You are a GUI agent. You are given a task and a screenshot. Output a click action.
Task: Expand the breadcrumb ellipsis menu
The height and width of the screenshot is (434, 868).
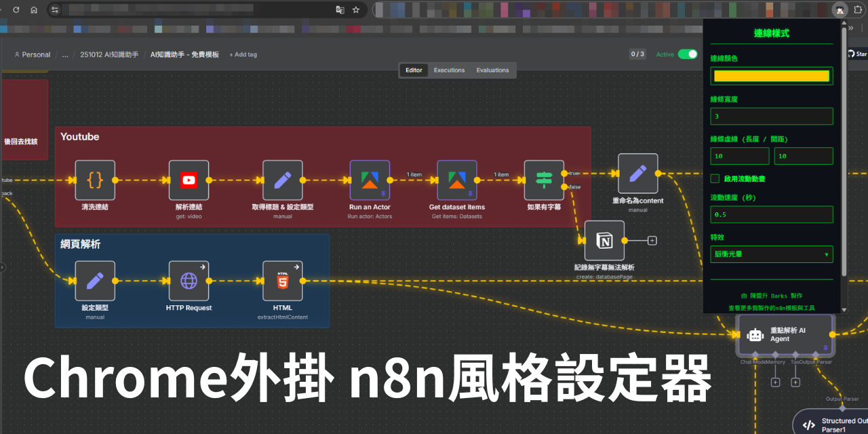tap(64, 55)
